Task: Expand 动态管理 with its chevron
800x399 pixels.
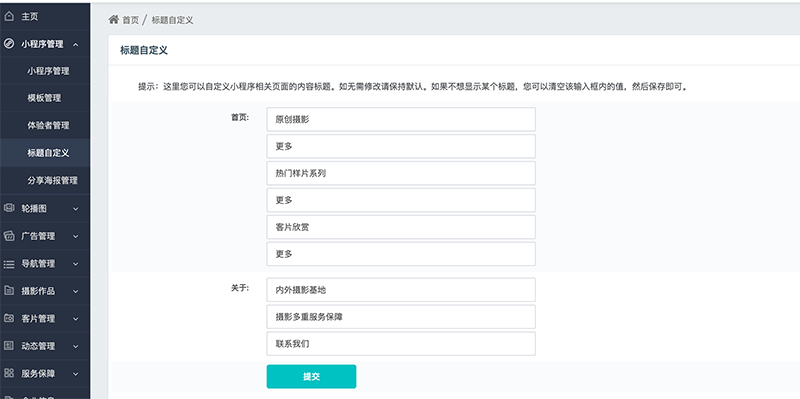Action: tap(76, 346)
